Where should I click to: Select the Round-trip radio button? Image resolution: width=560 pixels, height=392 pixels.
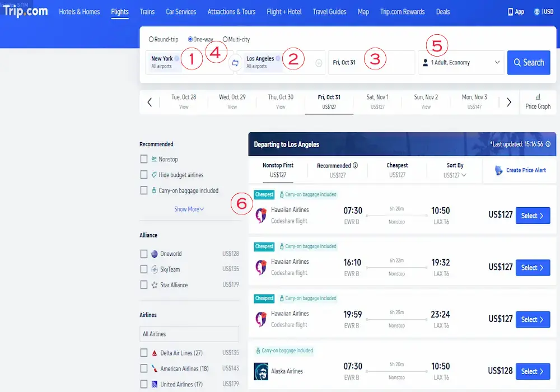(x=151, y=40)
